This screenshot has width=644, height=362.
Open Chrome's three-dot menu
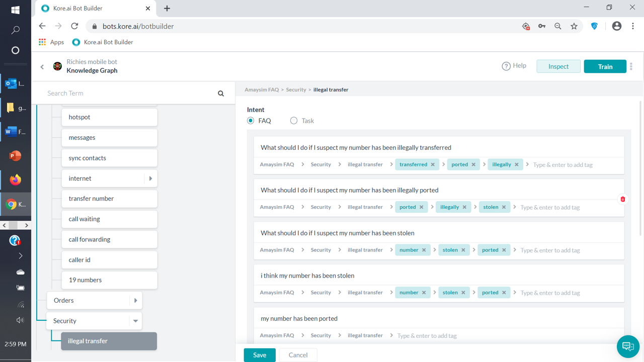tap(633, 26)
